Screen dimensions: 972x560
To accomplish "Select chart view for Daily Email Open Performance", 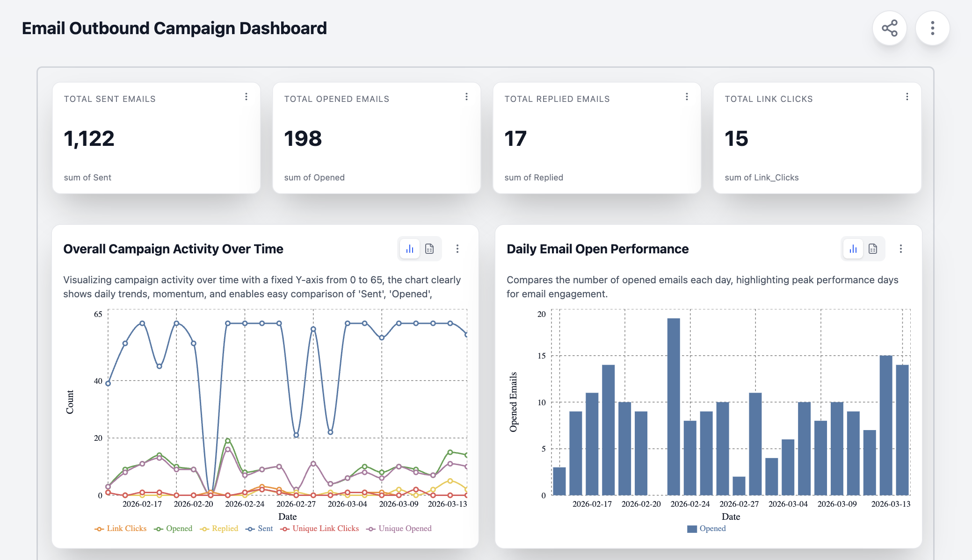I will coord(853,249).
